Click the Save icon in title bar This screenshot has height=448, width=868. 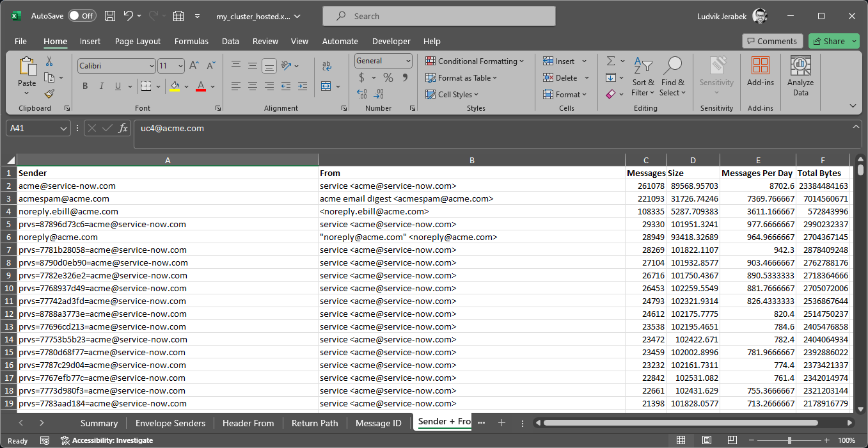tap(109, 16)
